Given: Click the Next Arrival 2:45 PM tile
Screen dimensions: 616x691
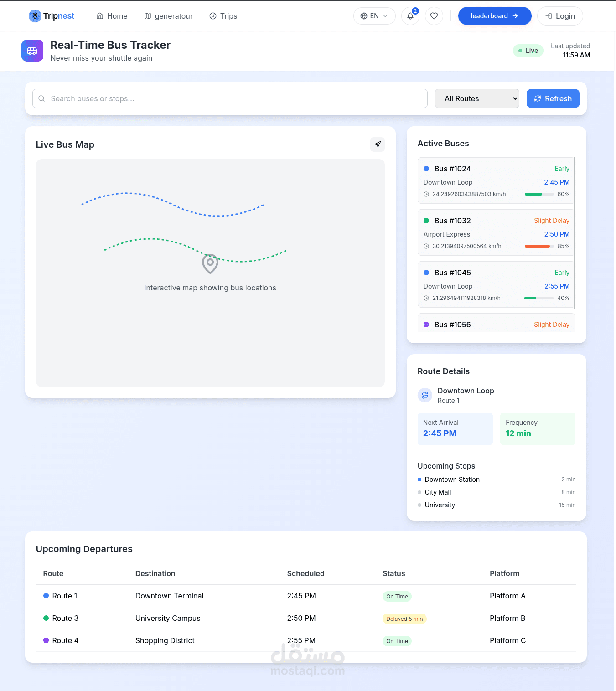Looking at the screenshot, I should (455, 429).
